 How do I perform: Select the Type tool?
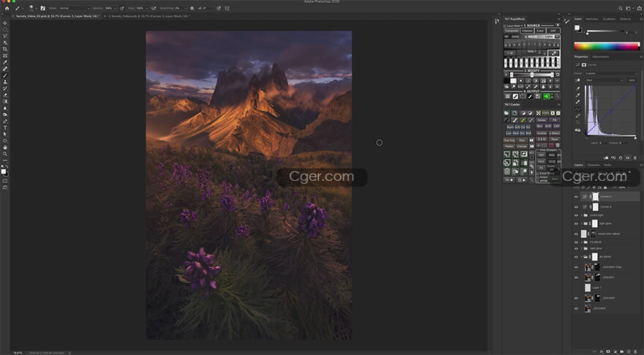click(x=5, y=128)
